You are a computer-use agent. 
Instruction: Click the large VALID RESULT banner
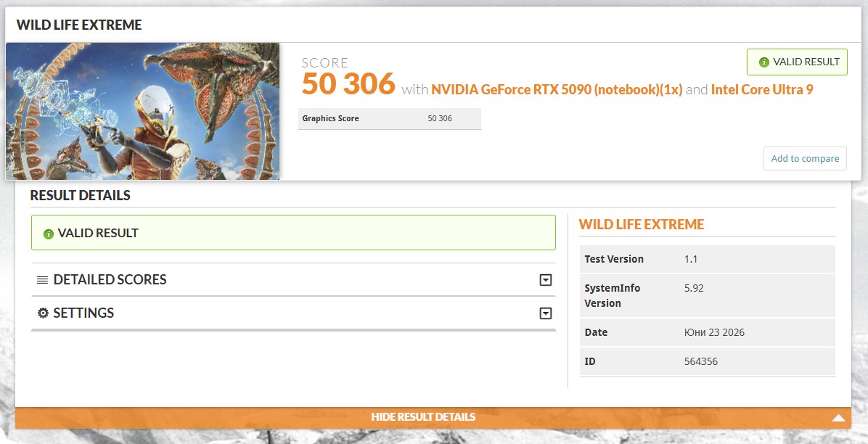click(x=293, y=232)
